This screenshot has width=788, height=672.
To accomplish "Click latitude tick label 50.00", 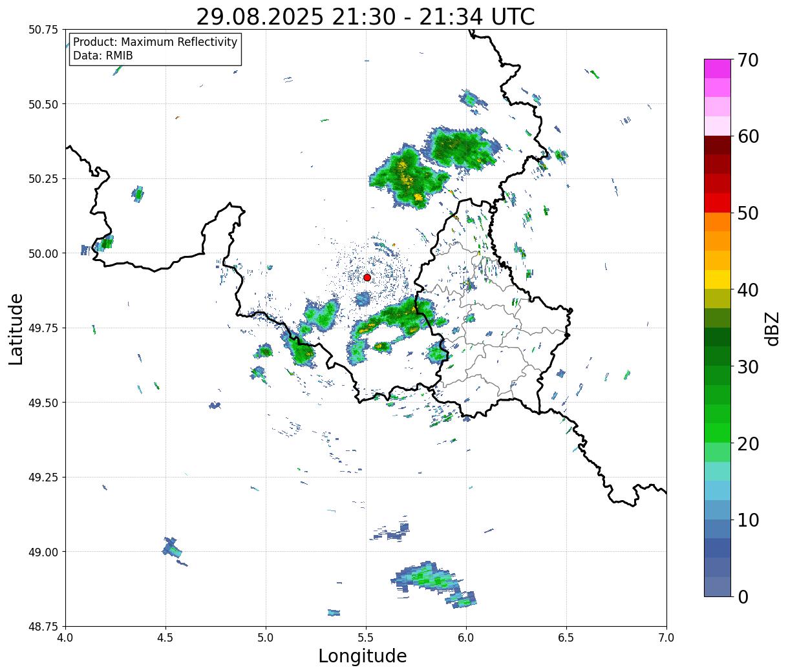I will pos(43,253).
